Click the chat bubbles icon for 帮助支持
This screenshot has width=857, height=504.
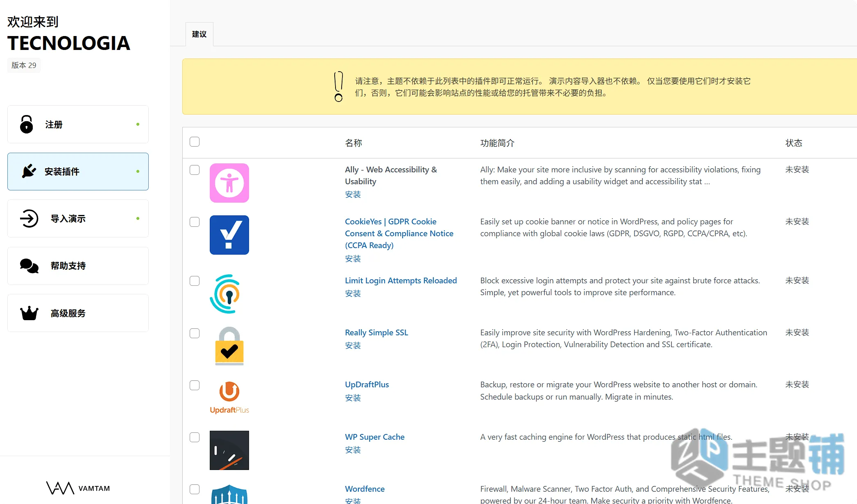[x=29, y=266]
